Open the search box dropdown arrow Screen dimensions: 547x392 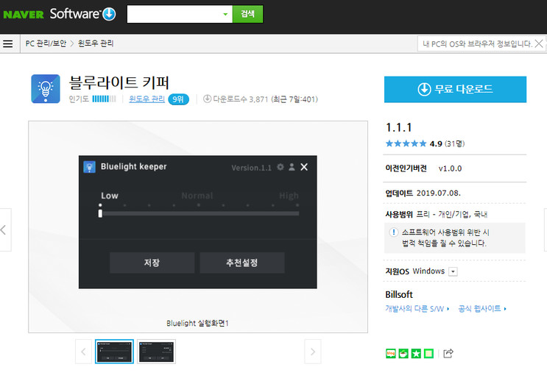[225, 14]
